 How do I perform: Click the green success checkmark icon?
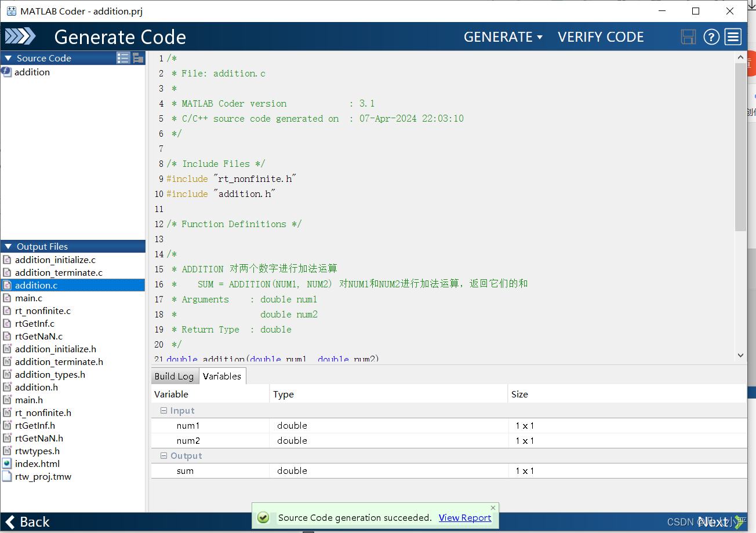[x=263, y=517]
